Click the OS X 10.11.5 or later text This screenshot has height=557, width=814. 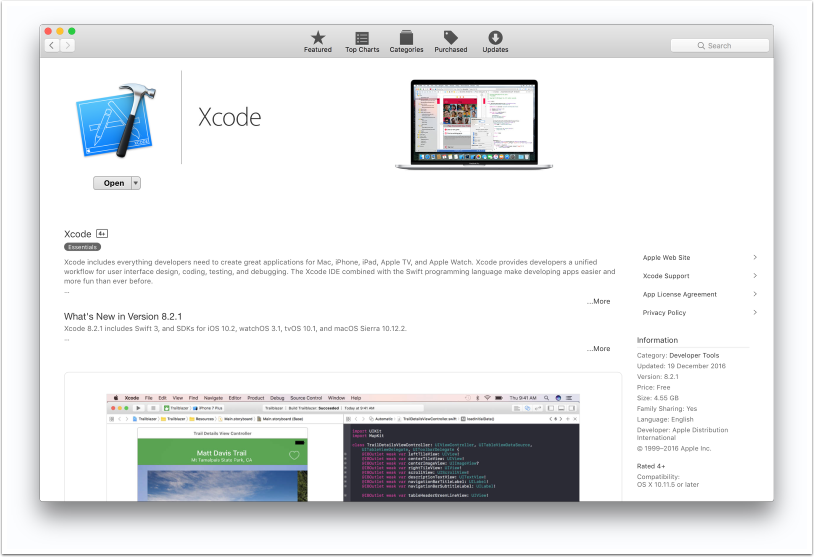tap(668, 485)
